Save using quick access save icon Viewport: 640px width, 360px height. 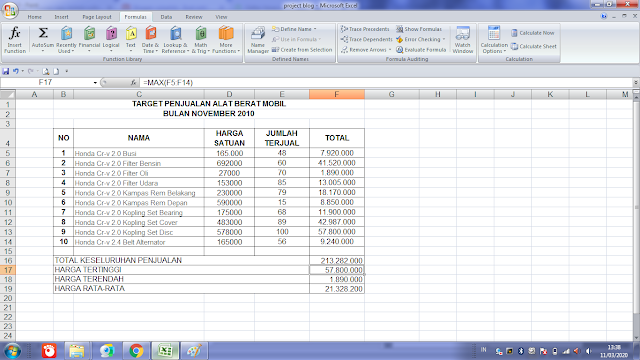[6, 71]
